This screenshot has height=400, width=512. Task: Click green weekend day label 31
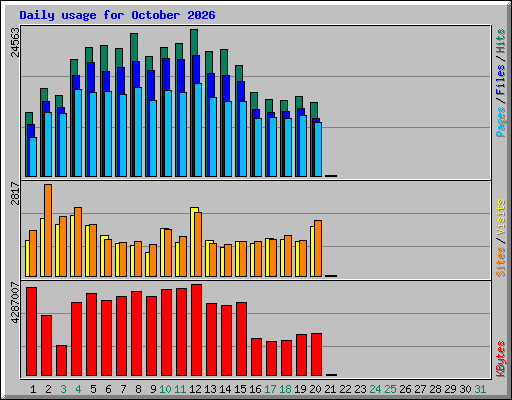tap(480, 389)
